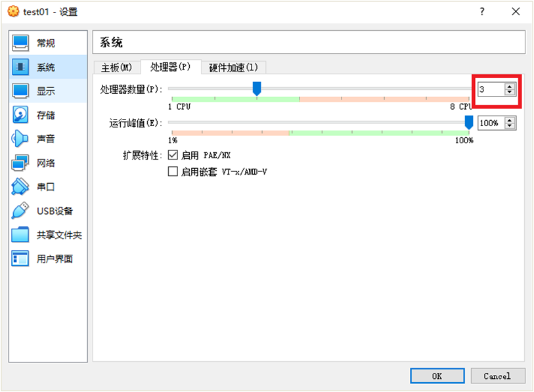Click the processor count spinner up arrow
534x392 pixels.
click(509, 86)
